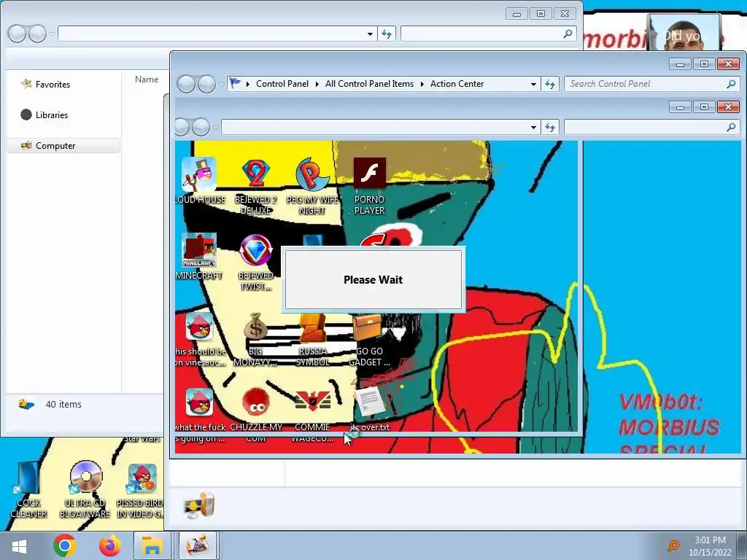Viewport: 747px width, 560px height.
Task: Click 'Action Center' breadcrumb
Action: click(x=457, y=84)
